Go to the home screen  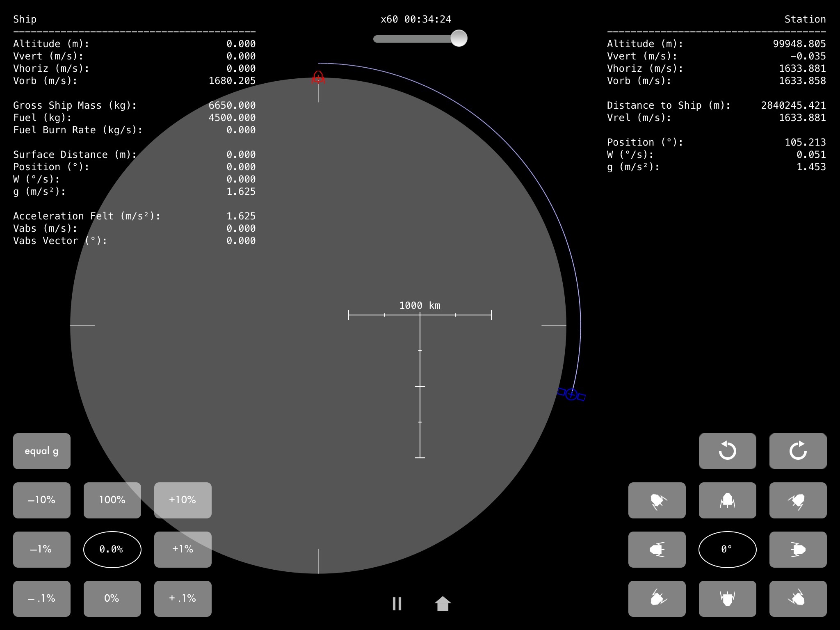443,603
